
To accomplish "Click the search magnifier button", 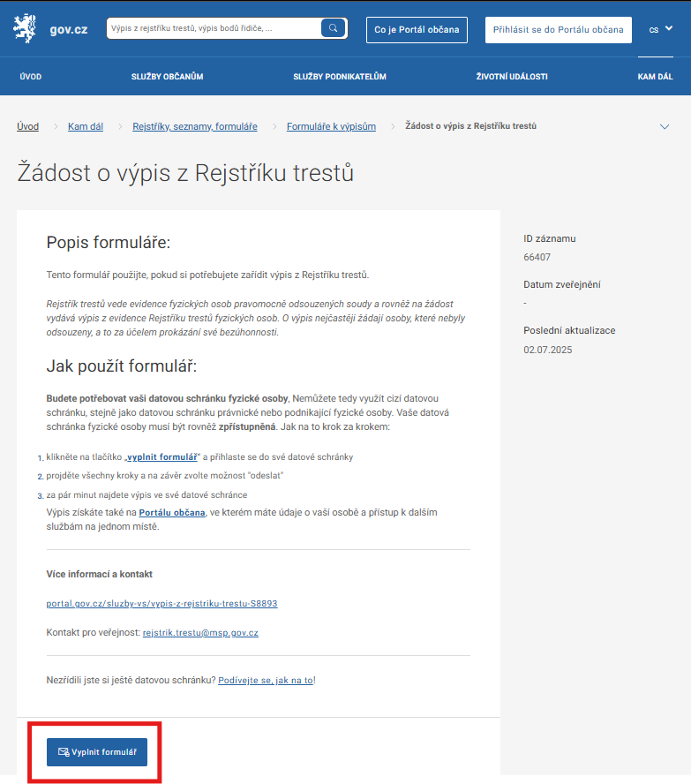I will click(x=333, y=28).
